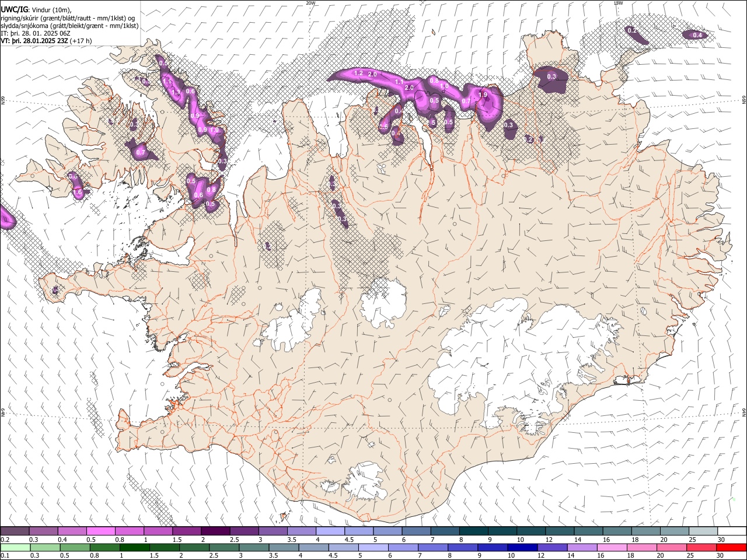Select the 'IT: þri. 28. 01. 2025 06Z' line

[36, 34]
